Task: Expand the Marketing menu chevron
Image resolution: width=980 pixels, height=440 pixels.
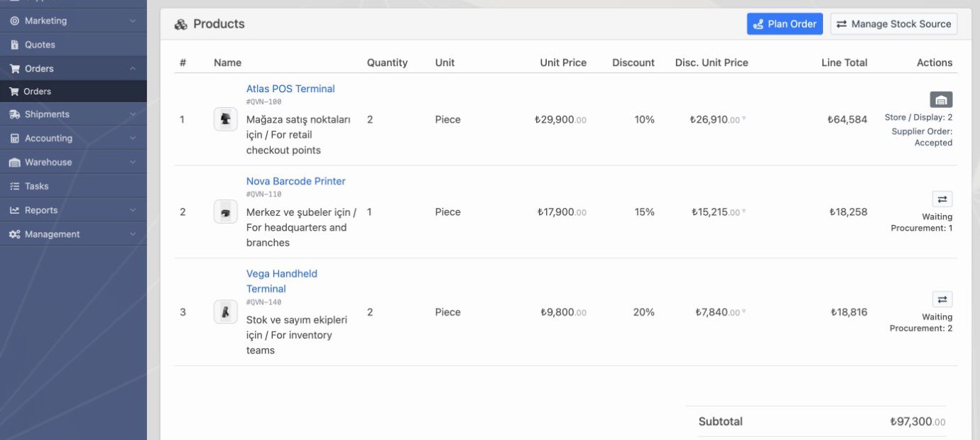Action: click(132, 21)
